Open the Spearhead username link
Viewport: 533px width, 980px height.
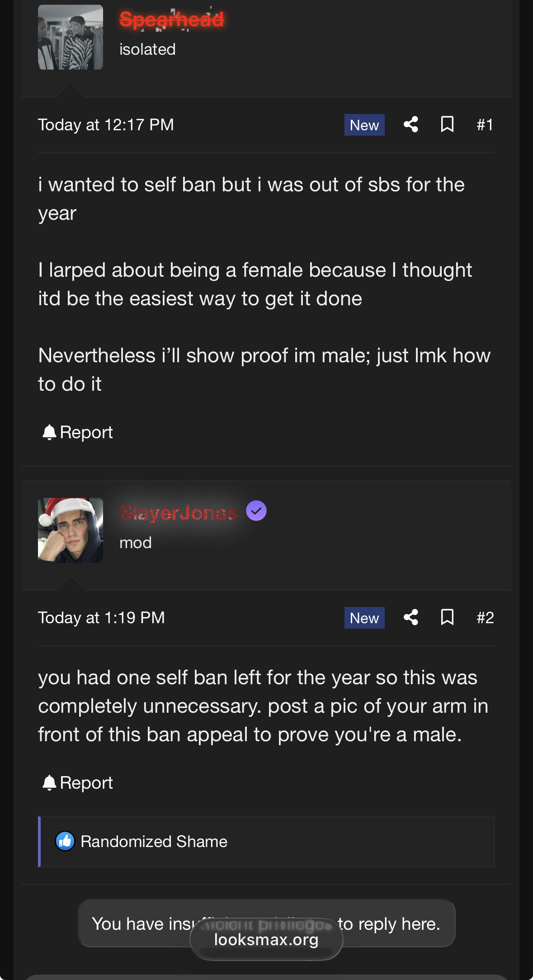(x=172, y=19)
